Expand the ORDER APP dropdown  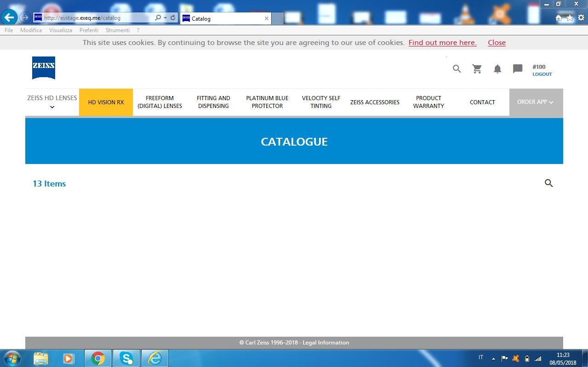[x=536, y=102]
